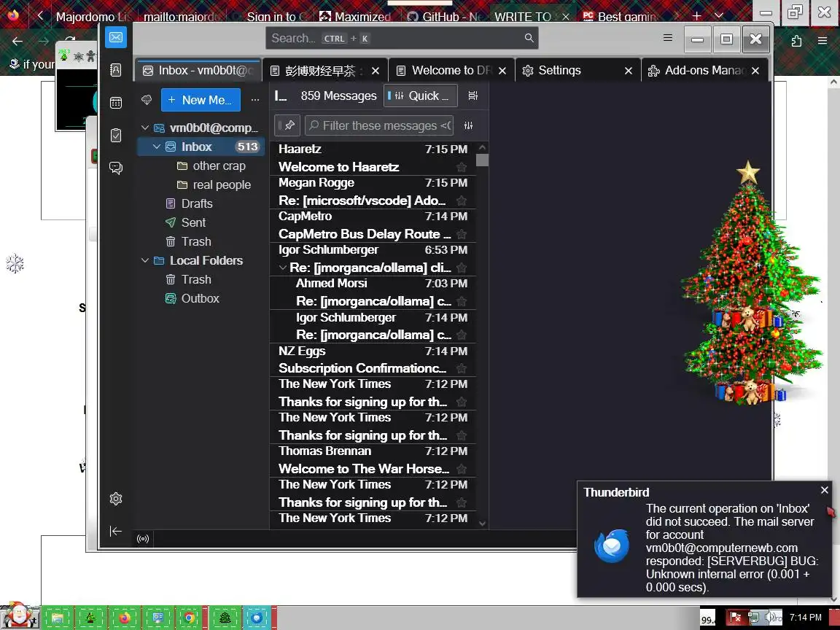The width and height of the screenshot is (840, 630).
Task: Open Firefox extensions puzzle icon
Action: pos(796,41)
